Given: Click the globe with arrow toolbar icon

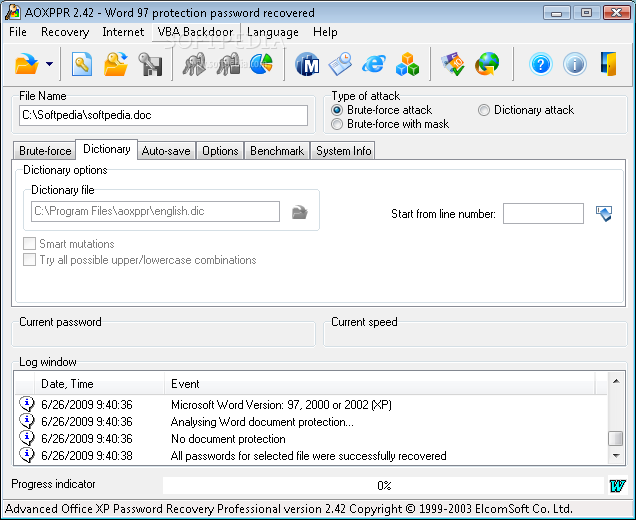Looking at the screenshot, I should [487, 64].
